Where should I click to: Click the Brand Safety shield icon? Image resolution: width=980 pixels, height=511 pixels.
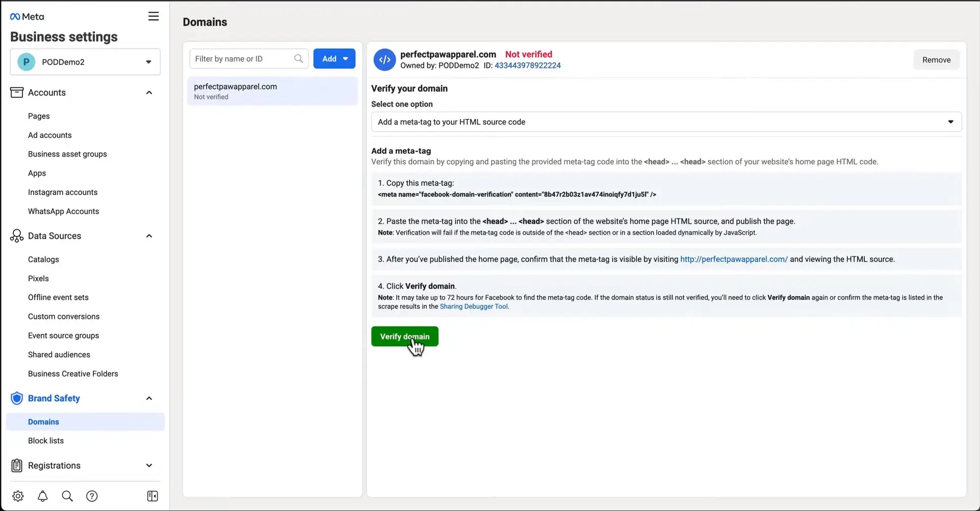[x=17, y=398]
